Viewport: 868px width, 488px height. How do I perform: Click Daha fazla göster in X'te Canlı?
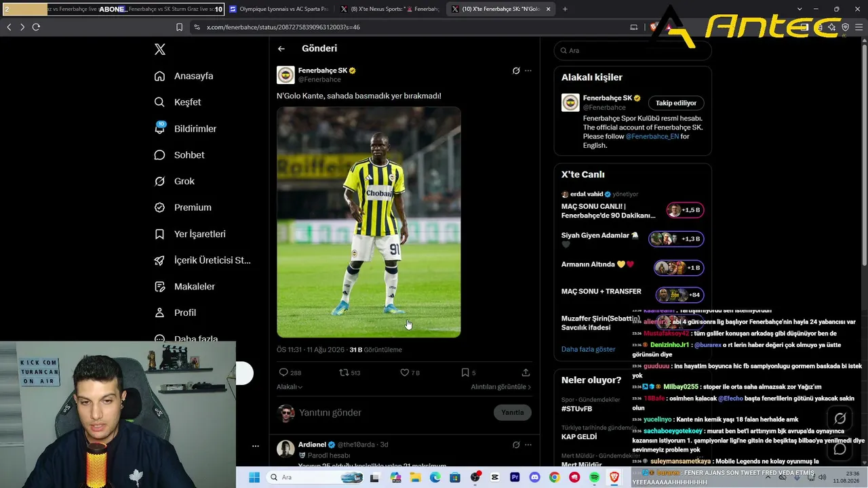589,349
